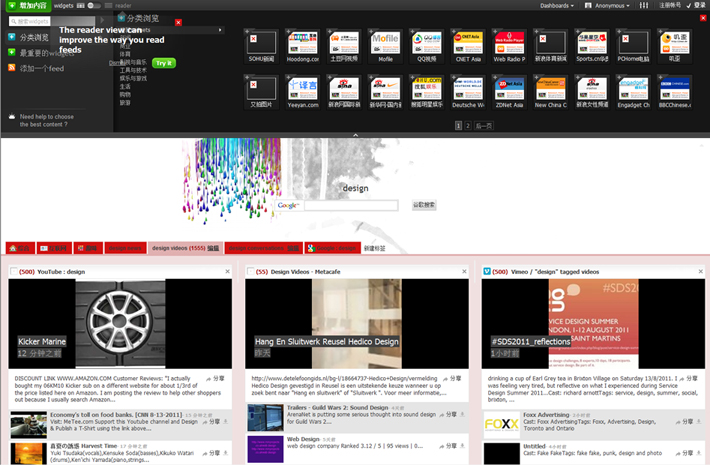This screenshot has width=710, height=465.
Task: Close the red reader view tooltip
Action: click(178, 22)
